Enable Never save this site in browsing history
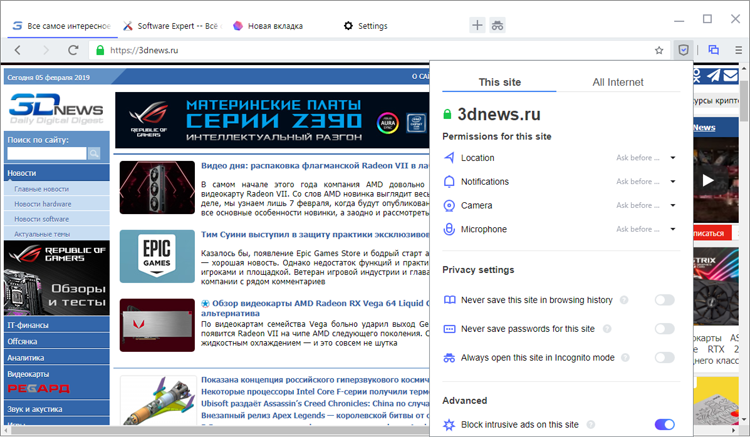Screen dimensions: 750x437 [664, 300]
